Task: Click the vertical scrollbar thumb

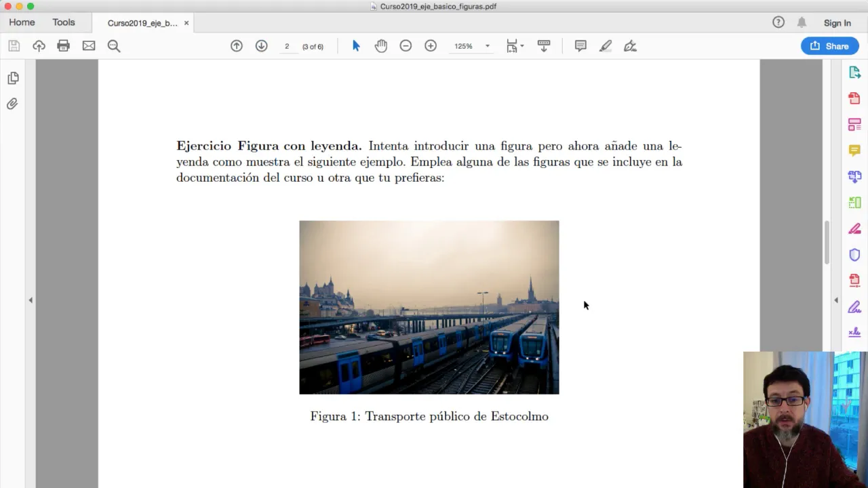Action: click(826, 243)
